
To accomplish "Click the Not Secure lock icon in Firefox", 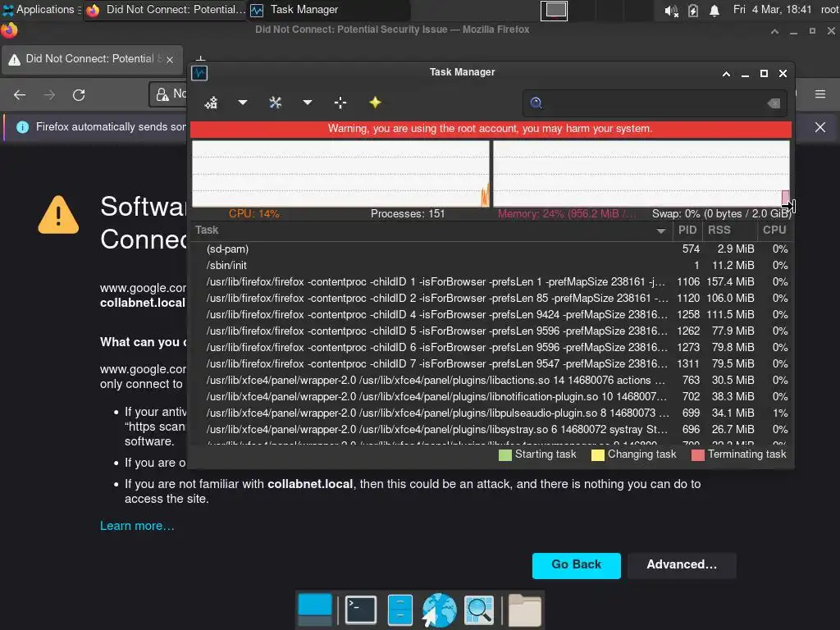I will (162, 94).
